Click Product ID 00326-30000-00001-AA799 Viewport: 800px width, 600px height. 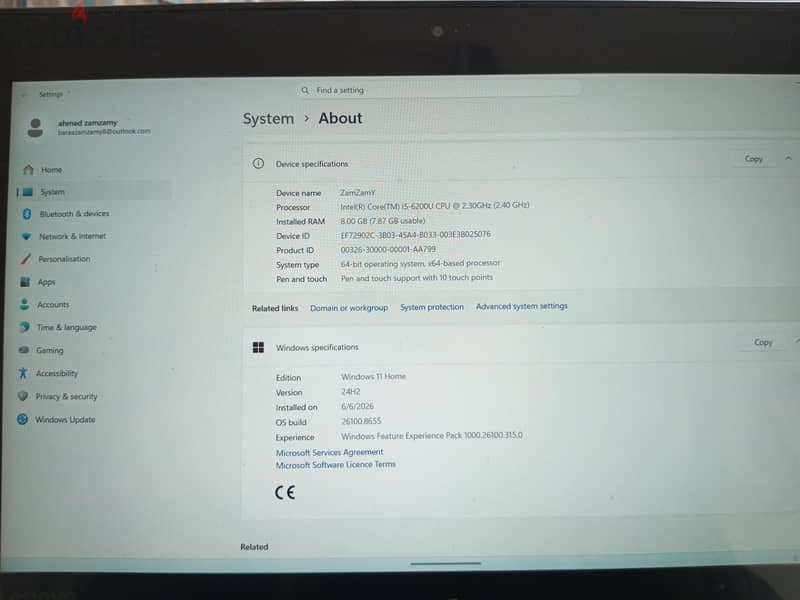pyautogui.click(x=388, y=249)
